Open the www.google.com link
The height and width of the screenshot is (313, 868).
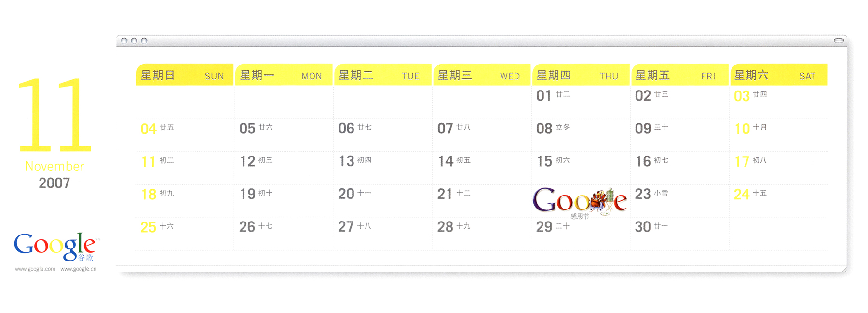coord(35,269)
